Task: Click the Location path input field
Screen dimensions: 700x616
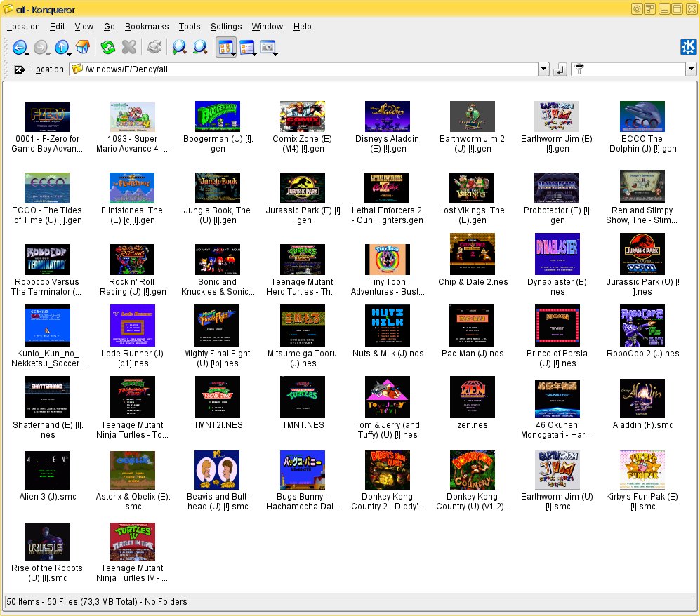Action: click(310, 69)
